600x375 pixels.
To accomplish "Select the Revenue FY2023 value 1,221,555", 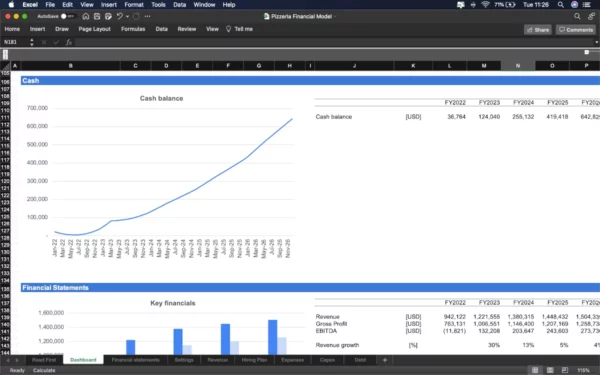I will [486, 317].
